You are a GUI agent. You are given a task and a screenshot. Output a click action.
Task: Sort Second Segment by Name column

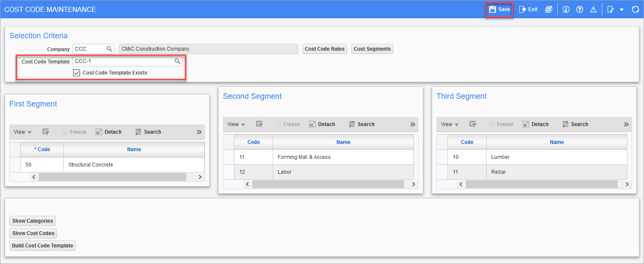343,142
